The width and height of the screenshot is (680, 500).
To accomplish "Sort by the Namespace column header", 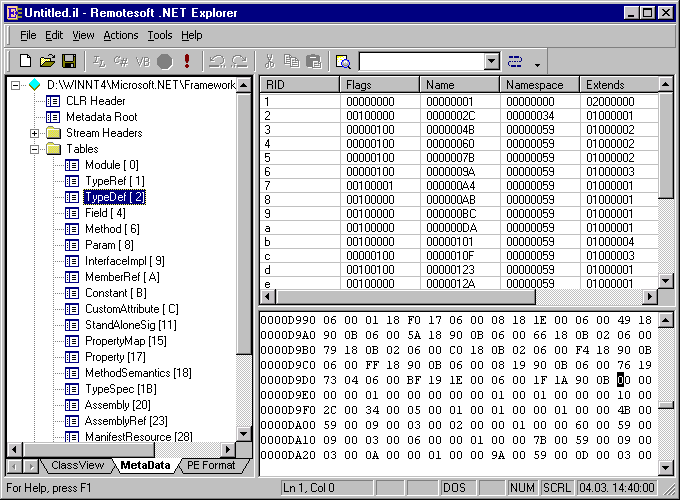I will pyautogui.click(x=539, y=85).
